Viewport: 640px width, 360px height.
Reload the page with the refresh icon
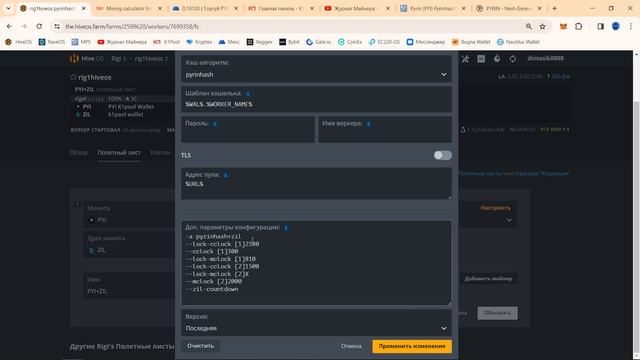(x=39, y=26)
